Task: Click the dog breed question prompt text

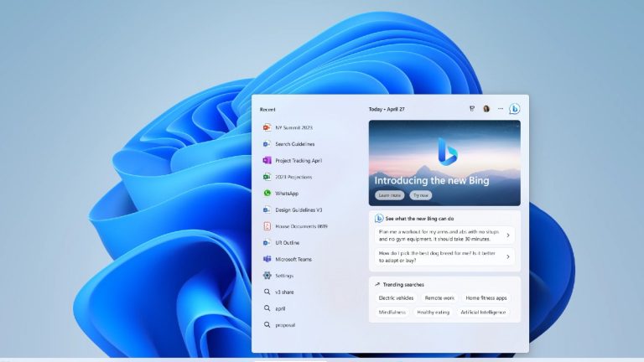Action: pos(437,256)
